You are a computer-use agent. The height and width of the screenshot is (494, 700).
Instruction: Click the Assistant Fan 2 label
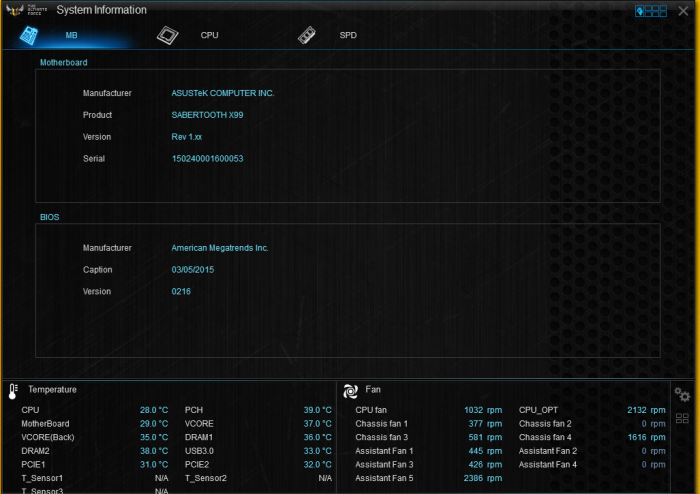548,451
